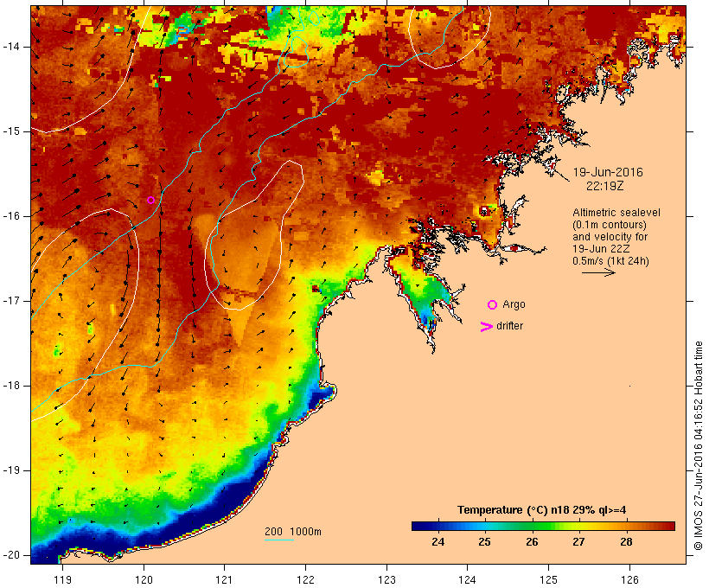Screen dimensions: 709x588
Task: Click the latitude label -20
Action: 10,555
